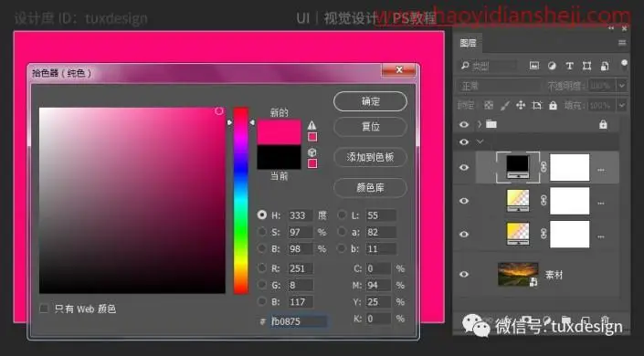644x356 pixels.
Task: Click the lock position move icon
Action: coord(521,106)
